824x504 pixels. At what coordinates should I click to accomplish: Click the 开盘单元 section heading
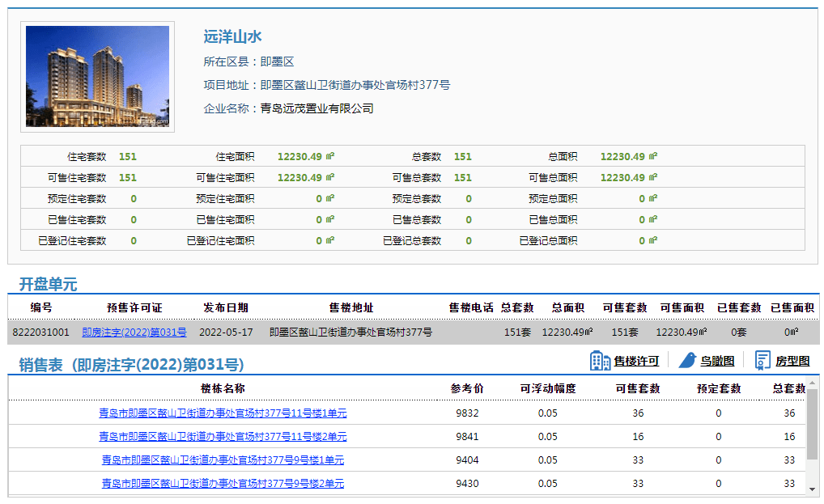click(x=49, y=285)
